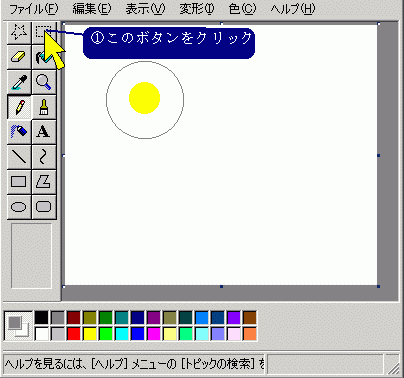Screen dimensions: 404x378
Task: Open the ファイル(F) menu
Action: (34, 9)
